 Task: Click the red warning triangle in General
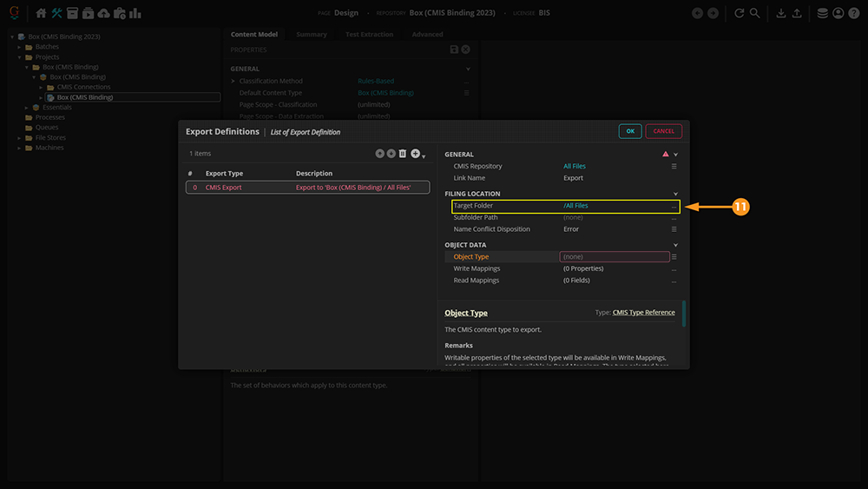tap(666, 155)
